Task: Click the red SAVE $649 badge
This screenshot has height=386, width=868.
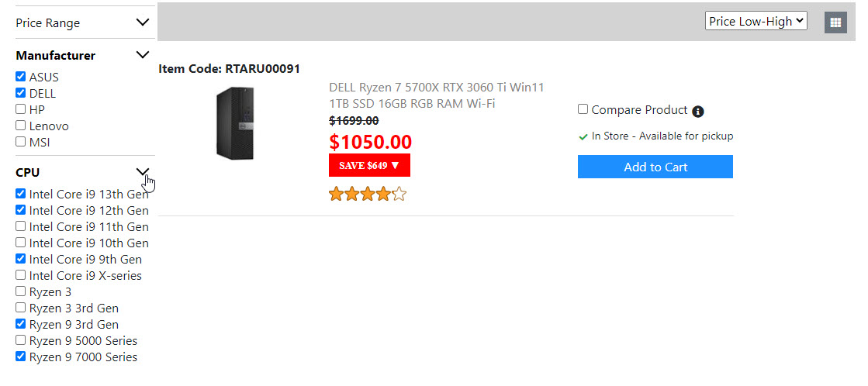Action: click(x=369, y=165)
